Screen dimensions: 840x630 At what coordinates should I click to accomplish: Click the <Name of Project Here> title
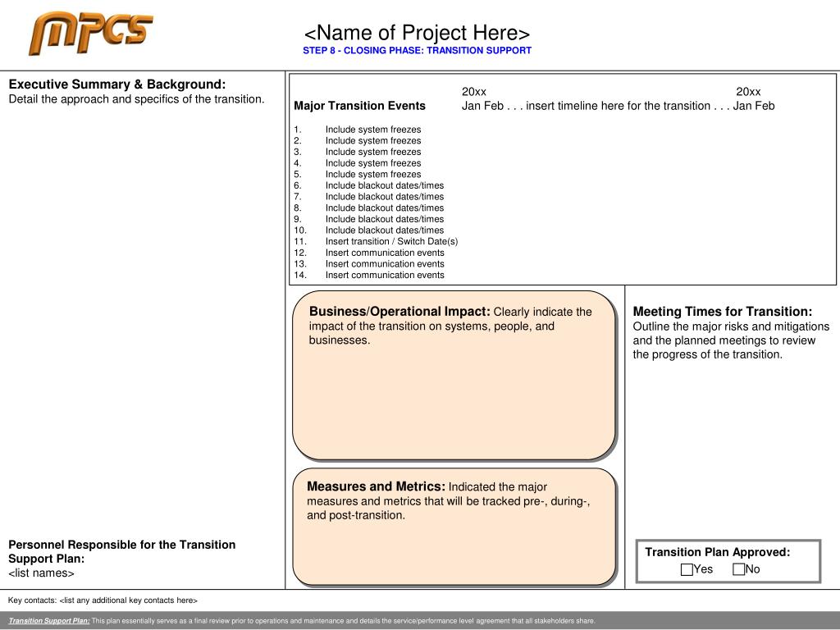pos(417,33)
